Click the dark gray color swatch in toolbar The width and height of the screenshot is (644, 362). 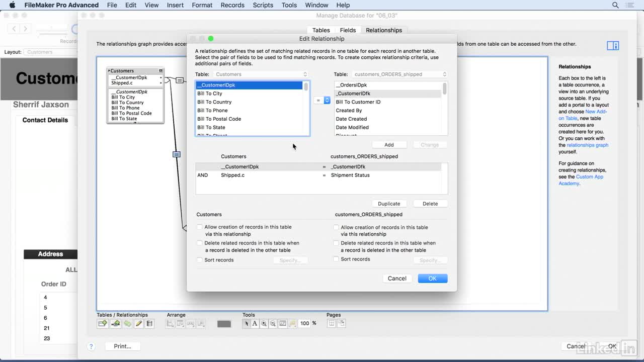coord(224,324)
